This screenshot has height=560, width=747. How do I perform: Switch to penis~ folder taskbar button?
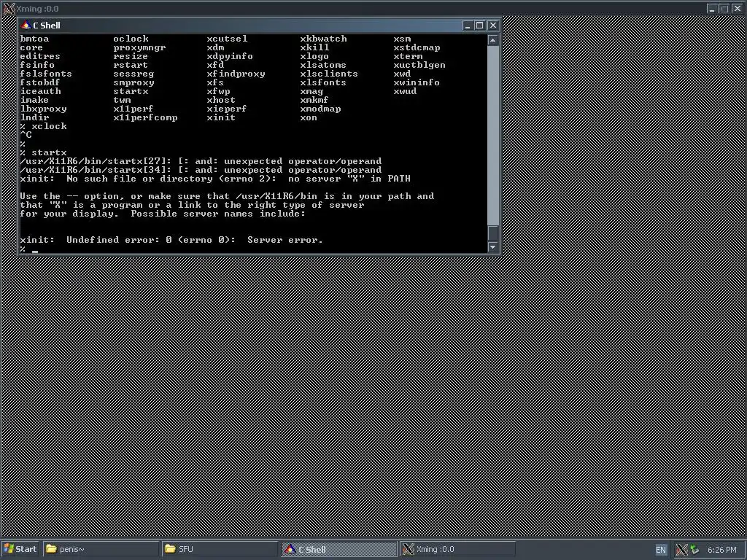101,549
